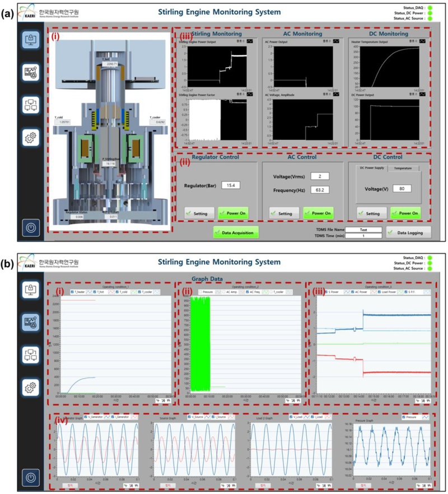
Task: Click the Regulator(Bar) value field
Action: pos(231,185)
